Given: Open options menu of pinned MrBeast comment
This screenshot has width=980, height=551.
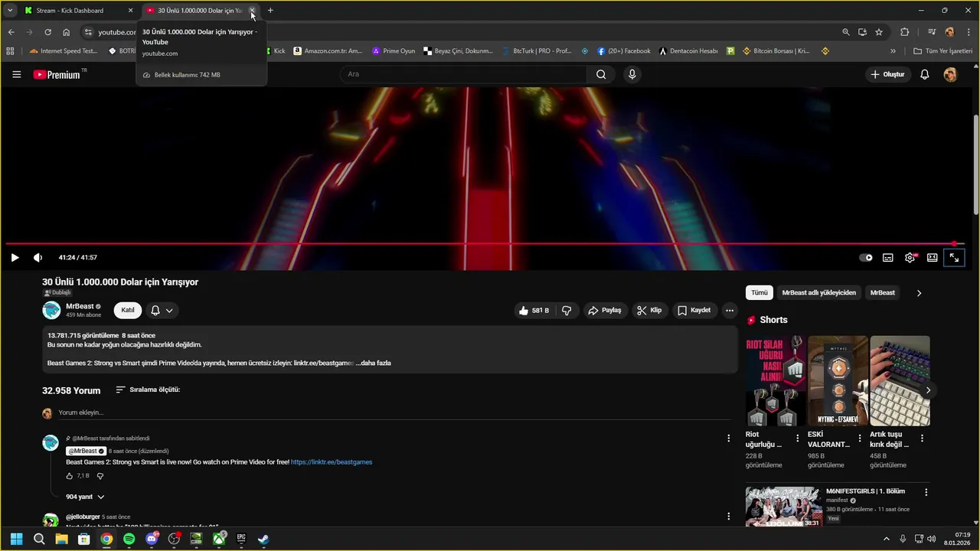Looking at the screenshot, I should point(728,439).
